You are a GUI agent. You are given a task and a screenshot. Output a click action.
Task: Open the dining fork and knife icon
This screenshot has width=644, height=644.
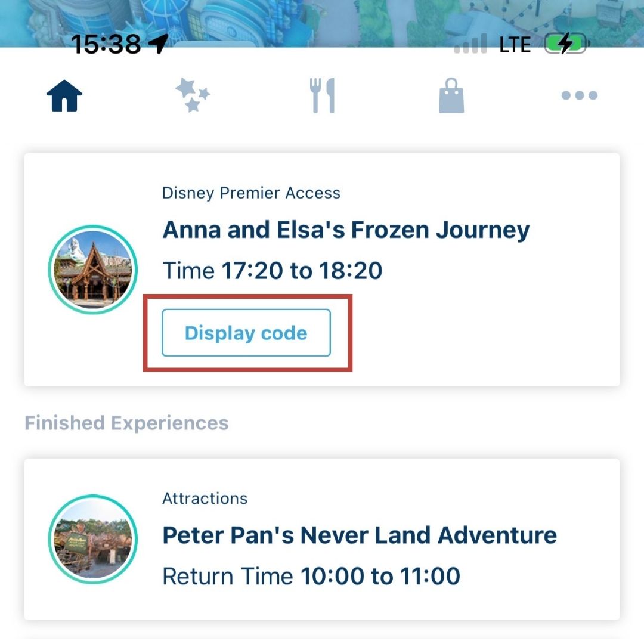323,95
